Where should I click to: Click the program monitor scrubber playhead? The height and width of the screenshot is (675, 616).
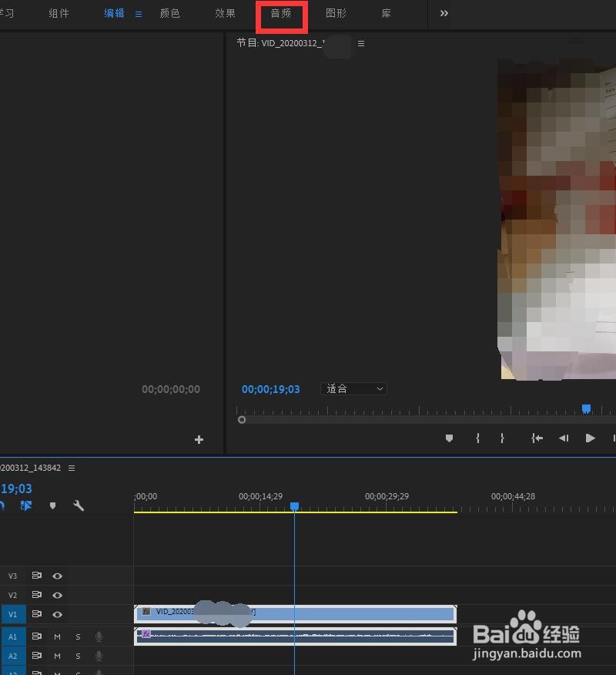click(586, 408)
